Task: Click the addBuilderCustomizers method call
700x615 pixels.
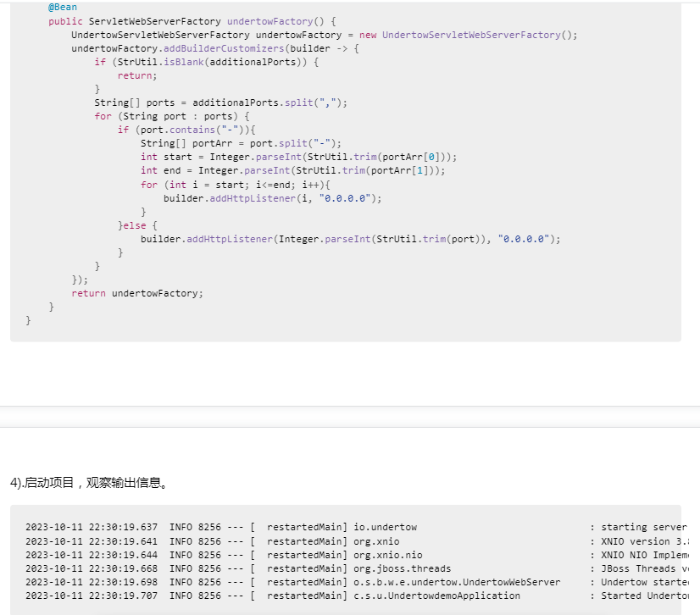Action: coord(223,48)
